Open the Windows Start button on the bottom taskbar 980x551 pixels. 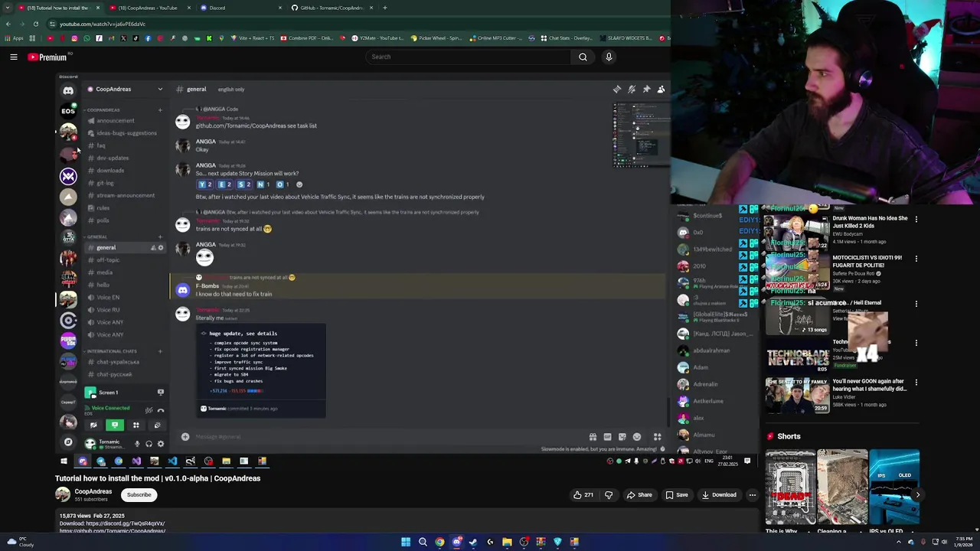click(x=406, y=542)
